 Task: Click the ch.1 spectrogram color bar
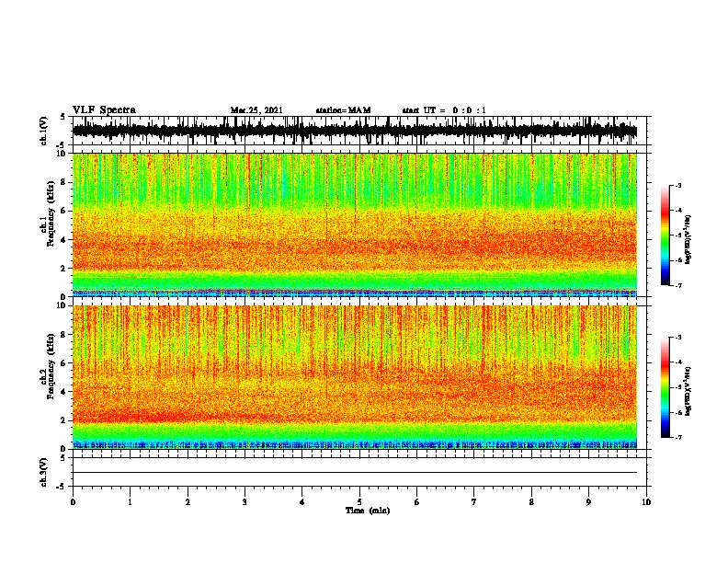coord(665,236)
